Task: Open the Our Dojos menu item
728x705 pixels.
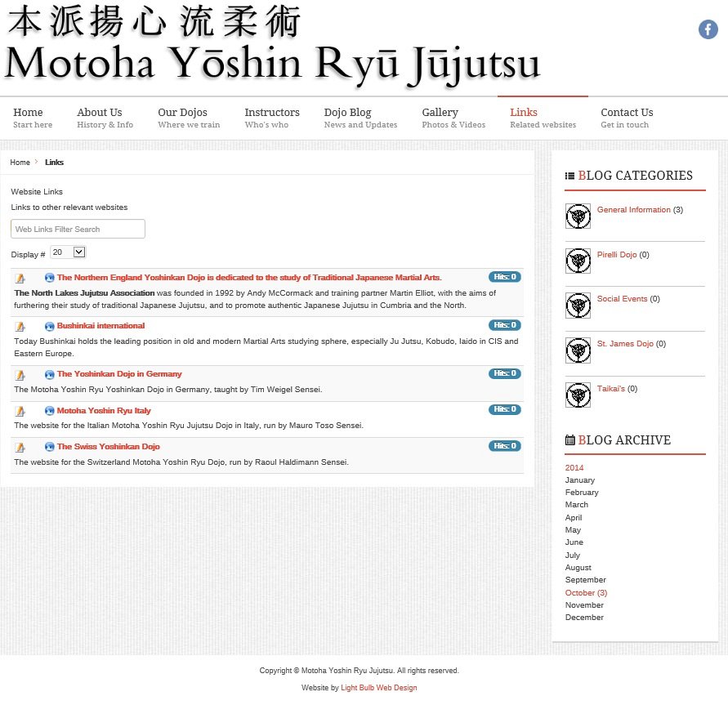Action: 188,118
